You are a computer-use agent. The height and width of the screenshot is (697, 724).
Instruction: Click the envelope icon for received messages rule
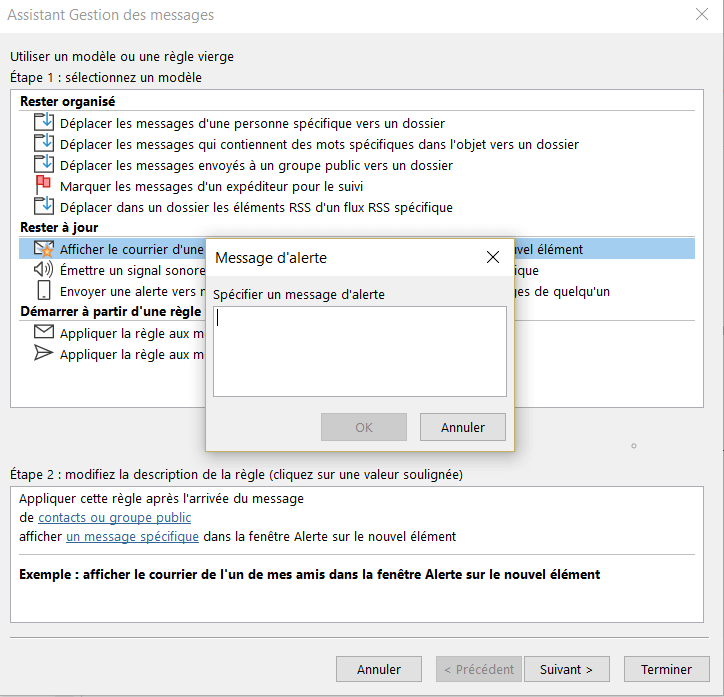(x=44, y=331)
